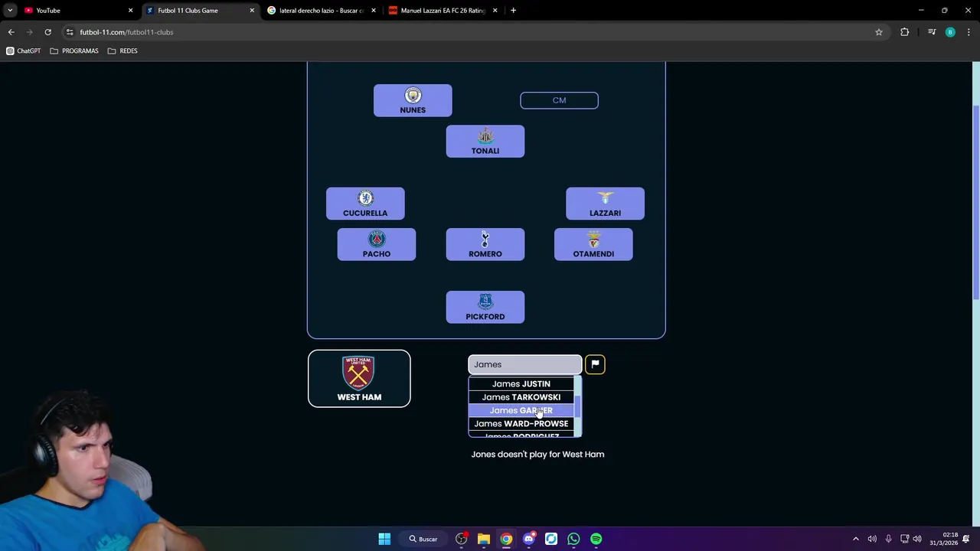Open the volume control in the system tray
The width and height of the screenshot is (980, 551).
point(917,539)
